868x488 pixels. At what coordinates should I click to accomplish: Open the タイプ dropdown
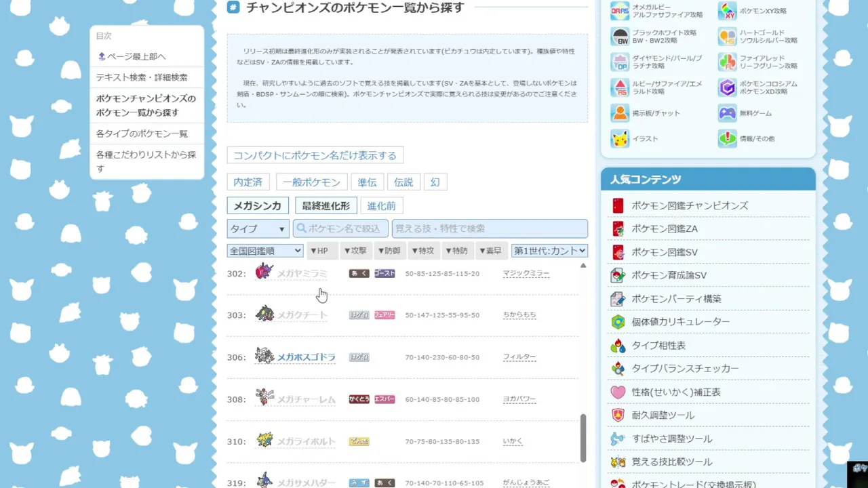258,228
